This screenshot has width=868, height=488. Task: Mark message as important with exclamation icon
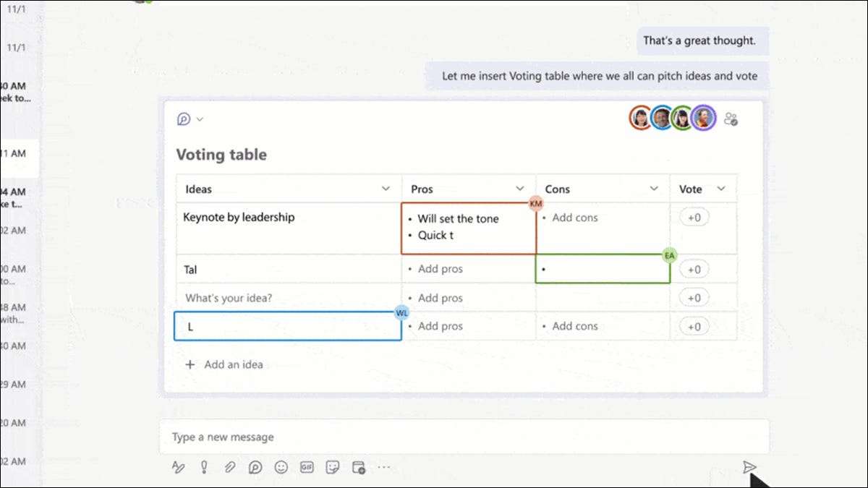tap(204, 467)
